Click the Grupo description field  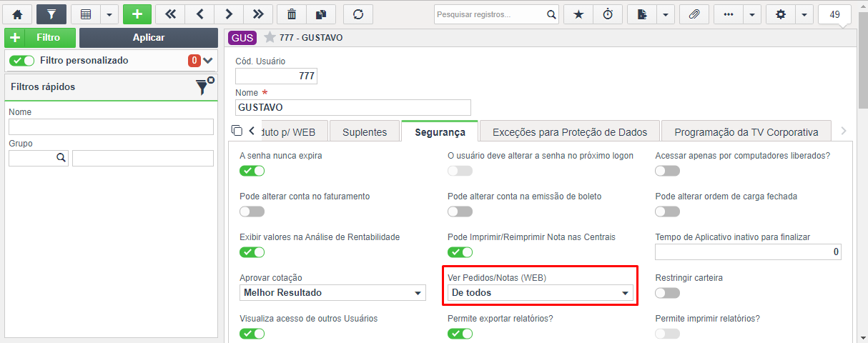point(143,158)
